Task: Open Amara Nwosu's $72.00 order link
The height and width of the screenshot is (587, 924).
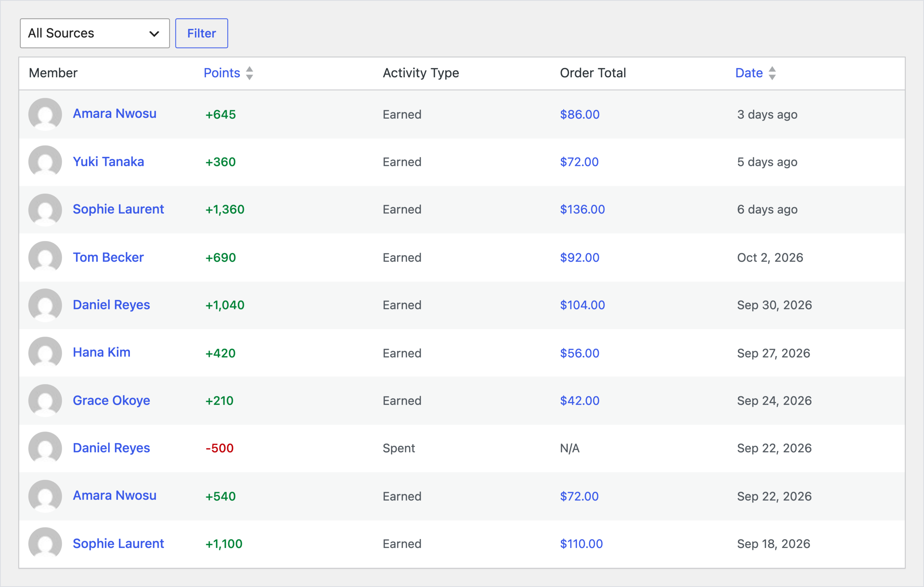Action: pos(579,496)
